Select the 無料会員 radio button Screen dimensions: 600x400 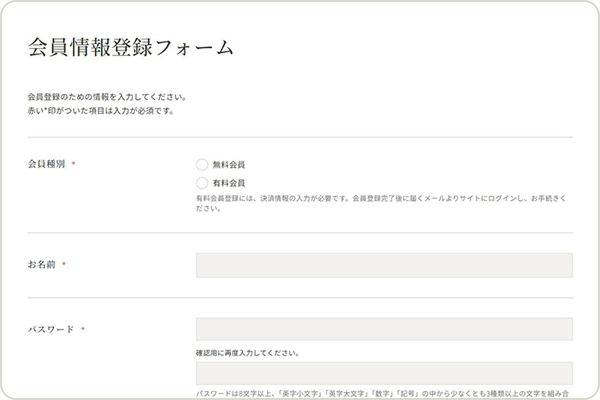click(x=202, y=164)
